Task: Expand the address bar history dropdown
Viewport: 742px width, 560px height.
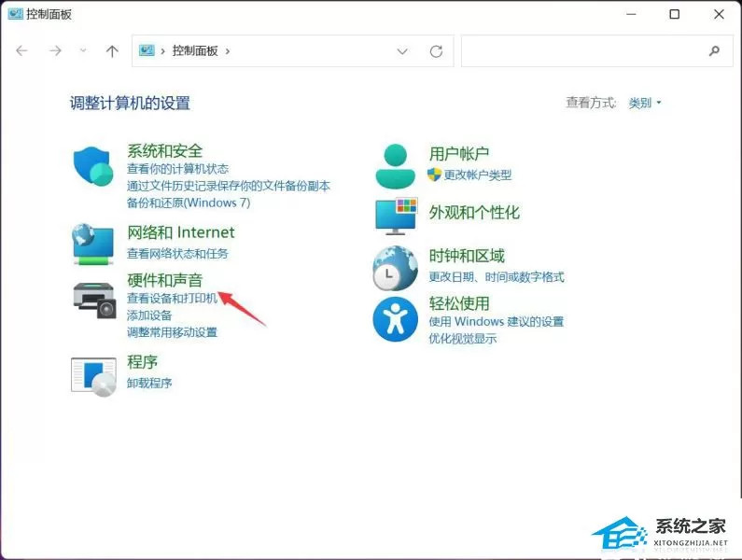Action: pyautogui.click(x=402, y=51)
